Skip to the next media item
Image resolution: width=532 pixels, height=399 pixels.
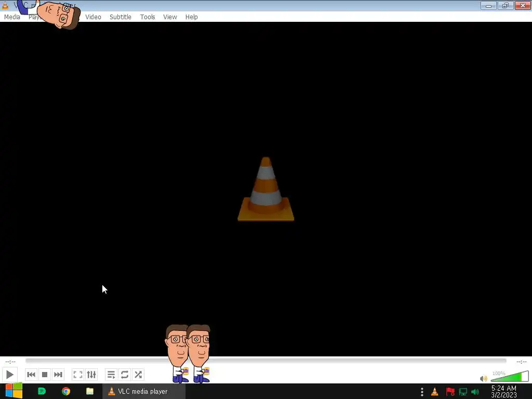pyautogui.click(x=58, y=375)
